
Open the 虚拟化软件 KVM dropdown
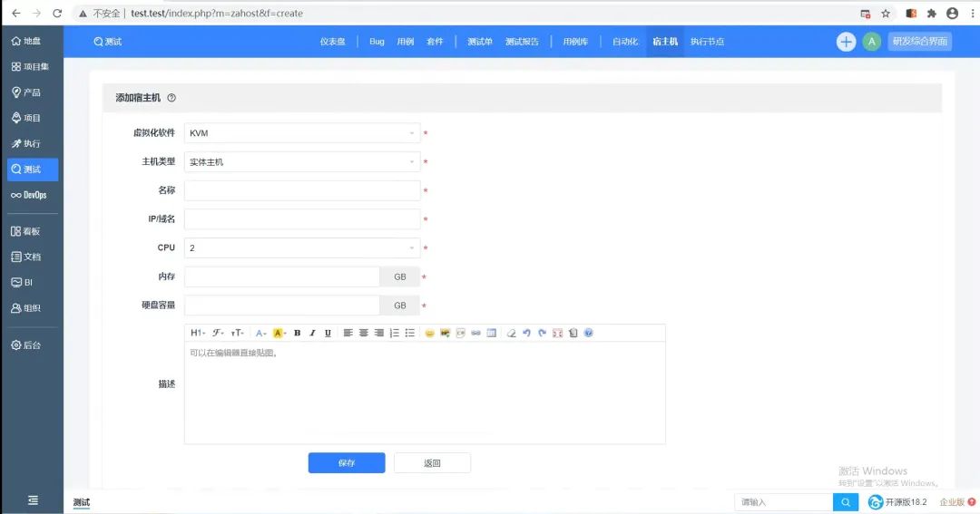pyautogui.click(x=302, y=133)
